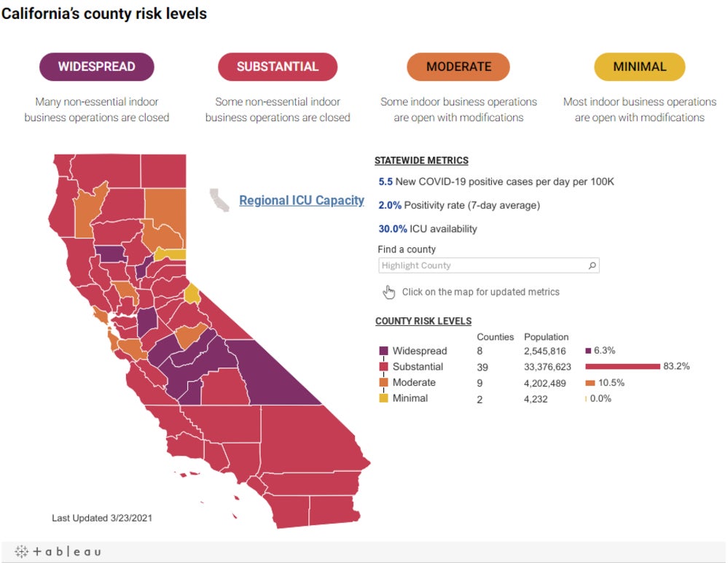The height and width of the screenshot is (563, 728).
Task: Select the WIDESPREAD risk level pill
Action: point(96,66)
